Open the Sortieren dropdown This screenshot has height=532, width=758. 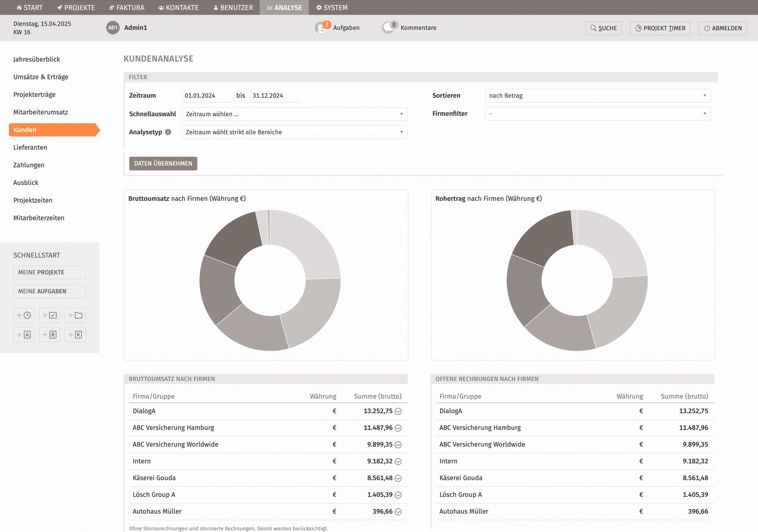point(598,95)
